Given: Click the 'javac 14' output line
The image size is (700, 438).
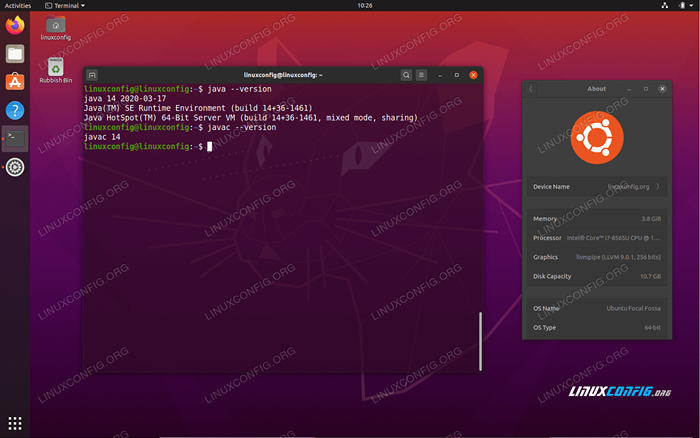Looking at the screenshot, I should click(x=102, y=137).
